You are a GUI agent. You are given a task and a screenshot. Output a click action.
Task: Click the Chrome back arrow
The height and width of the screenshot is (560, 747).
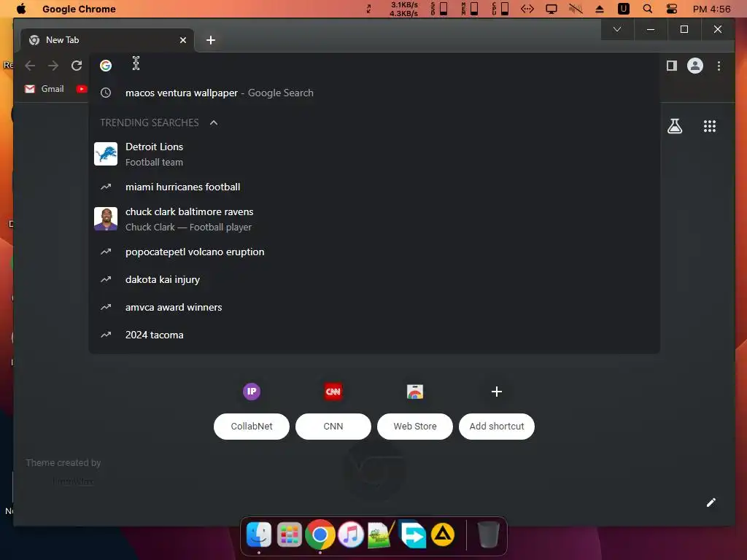30,66
